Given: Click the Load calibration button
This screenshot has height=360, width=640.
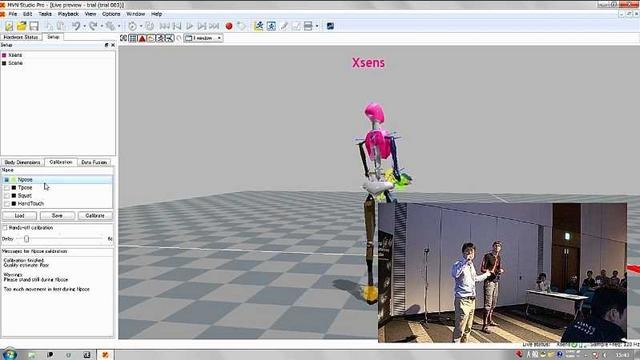Looking at the screenshot, I should click(x=20, y=216).
